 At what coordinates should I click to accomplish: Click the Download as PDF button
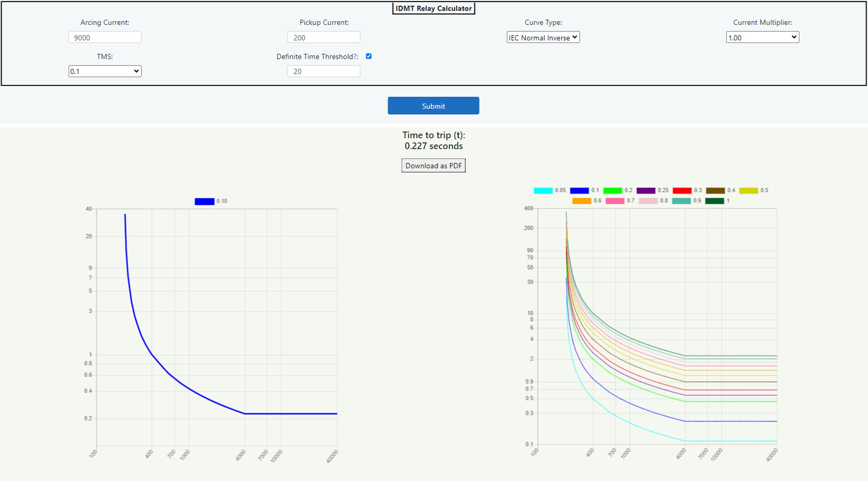tap(433, 165)
